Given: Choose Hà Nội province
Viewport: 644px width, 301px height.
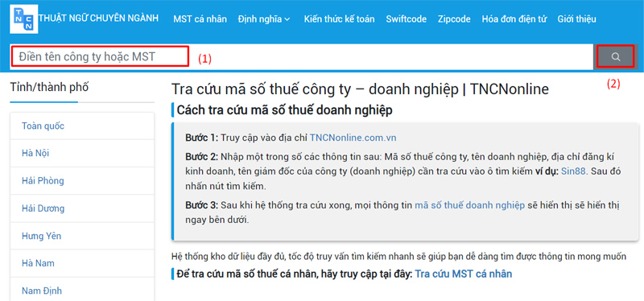Looking at the screenshot, I should click(x=82, y=153).
